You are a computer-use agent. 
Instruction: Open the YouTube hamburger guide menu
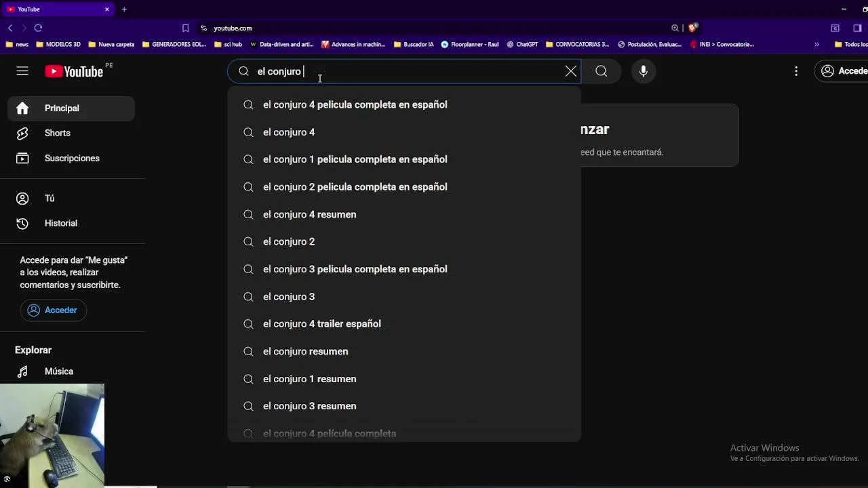click(x=22, y=71)
